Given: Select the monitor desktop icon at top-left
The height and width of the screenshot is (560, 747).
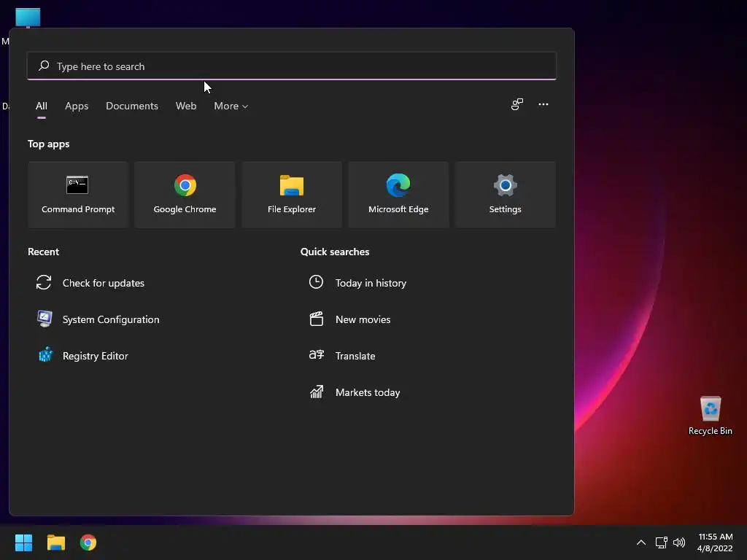Looking at the screenshot, I should pos(28,17).
